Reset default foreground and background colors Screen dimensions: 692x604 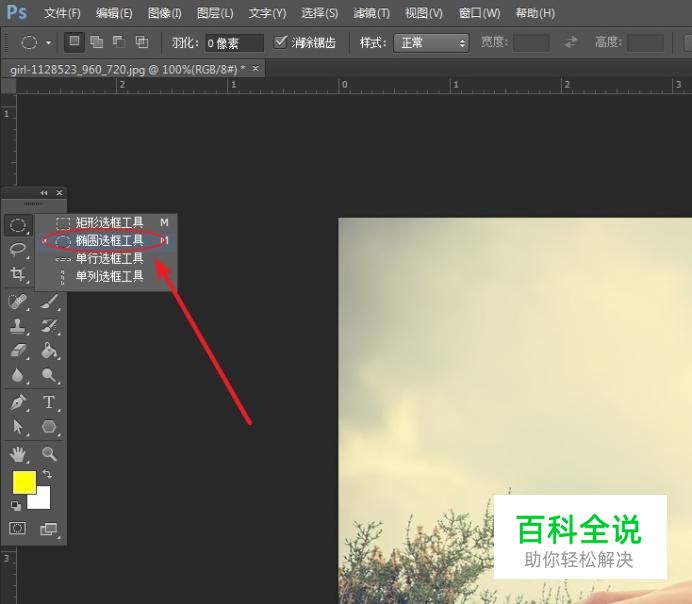pyautogui.click(x=15, y=506)
